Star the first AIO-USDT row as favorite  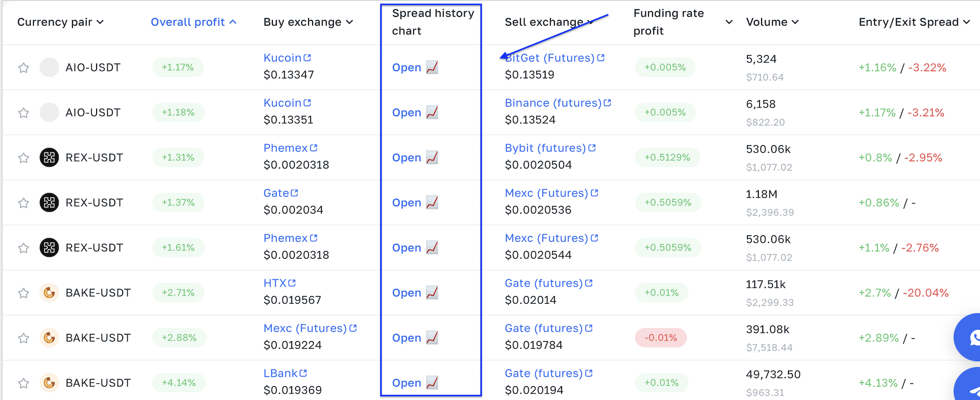[x=23, y=68]
